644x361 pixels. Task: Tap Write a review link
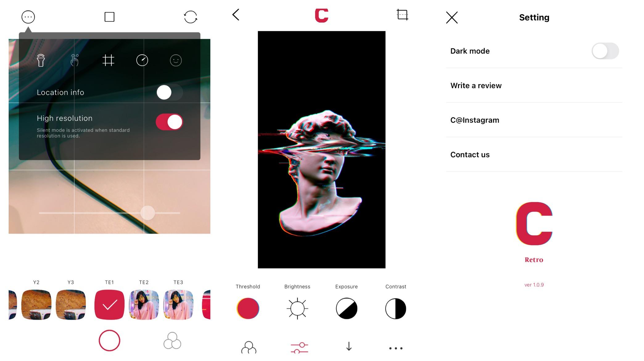point(476,85)
